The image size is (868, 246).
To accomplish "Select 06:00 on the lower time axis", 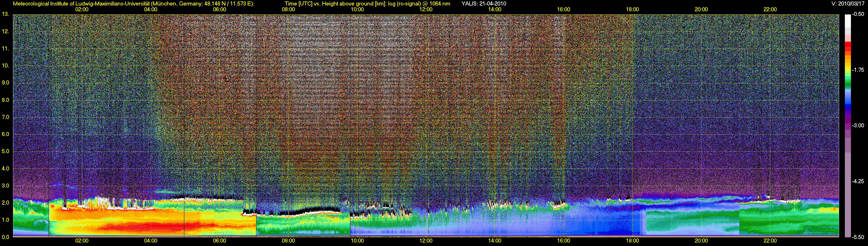I will 219,241.
